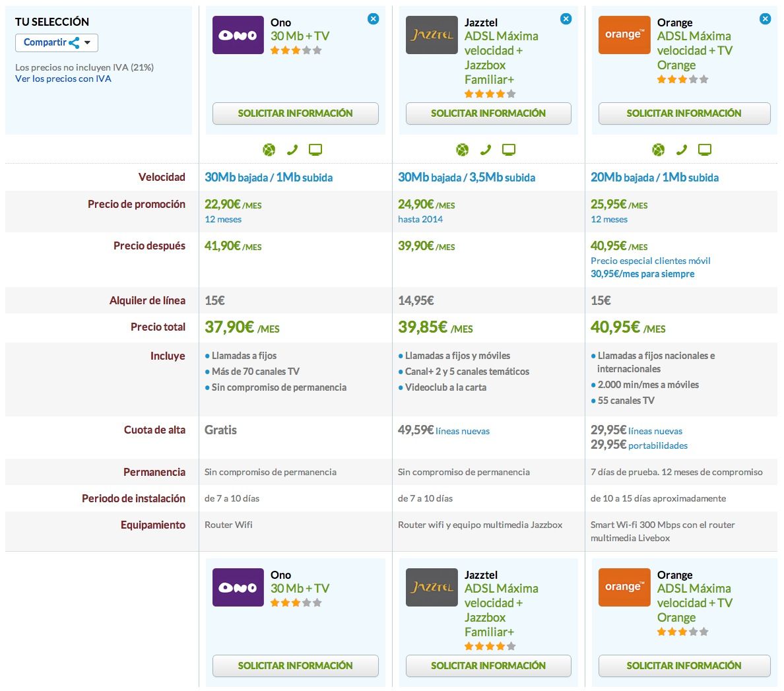
Task: Click Orange promo price '25,95€ /MES'
Action: [x=619, y=205]
